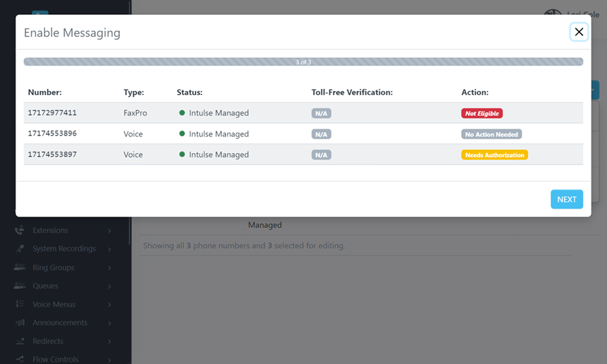
Task: Click the Flow Controls branching icon
Action: pyautogui.click(x=20, y=359)
